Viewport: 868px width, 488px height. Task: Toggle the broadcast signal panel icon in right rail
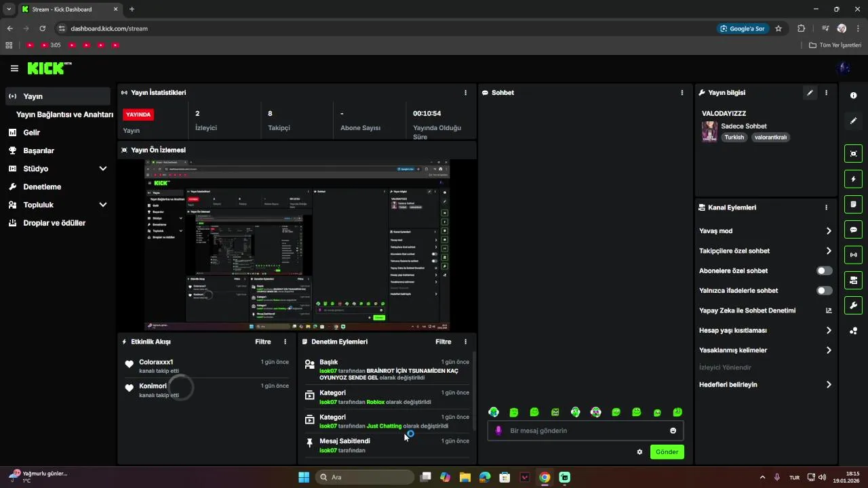point(853,255)
